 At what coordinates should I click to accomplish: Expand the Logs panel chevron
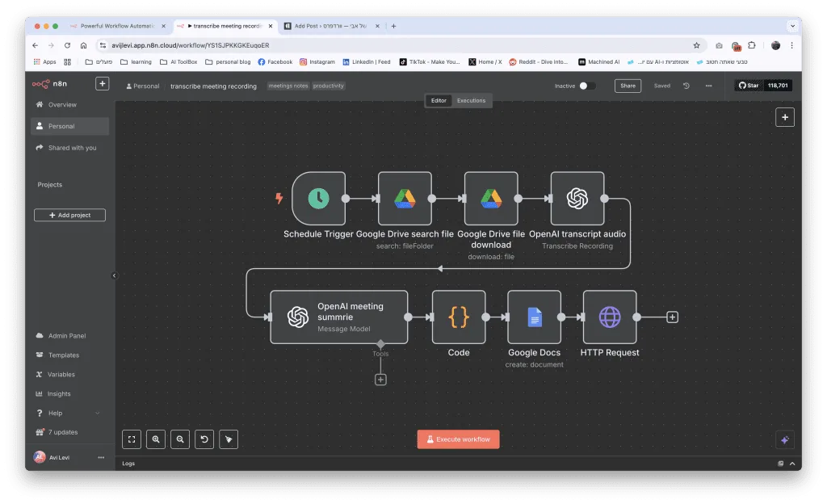pos(792,464)
